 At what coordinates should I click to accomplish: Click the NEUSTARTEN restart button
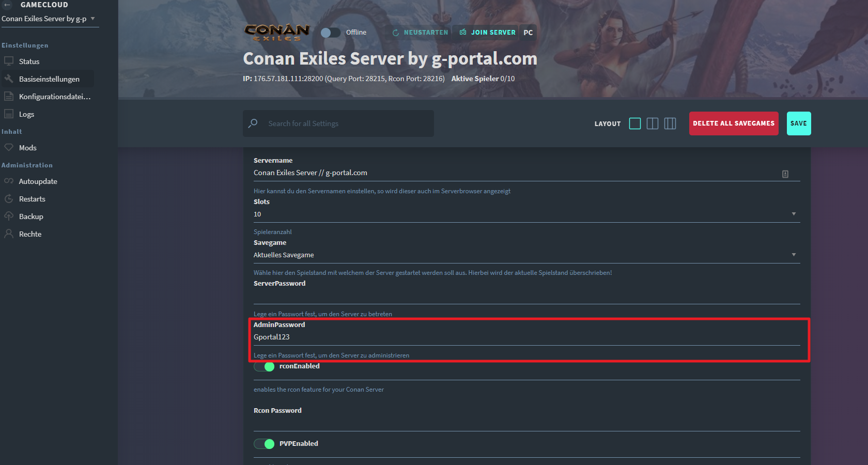(420, 33)
